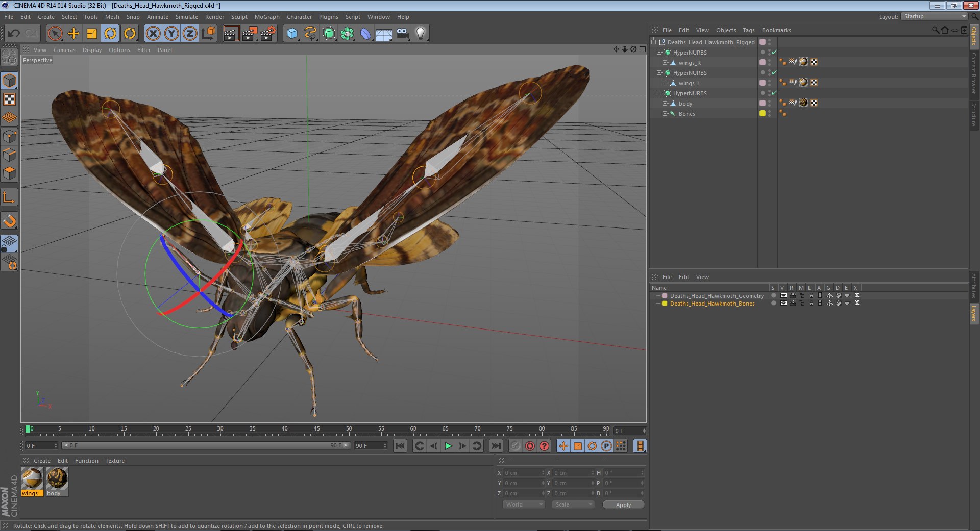Toggle view eye for Deaths_Head_Hawkmoth_Bones layer
This screenshot has height=531, width=980.
(x=783, y=304)
